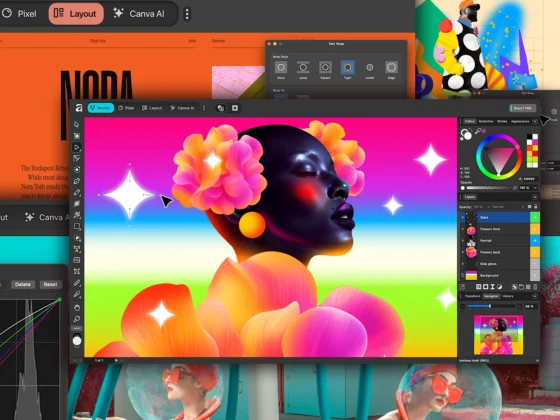The height and width of the screenshot is (420, 560).
Task: Open the Normal blend mode dropdown in Layers
Action: [x=506, y=207]
